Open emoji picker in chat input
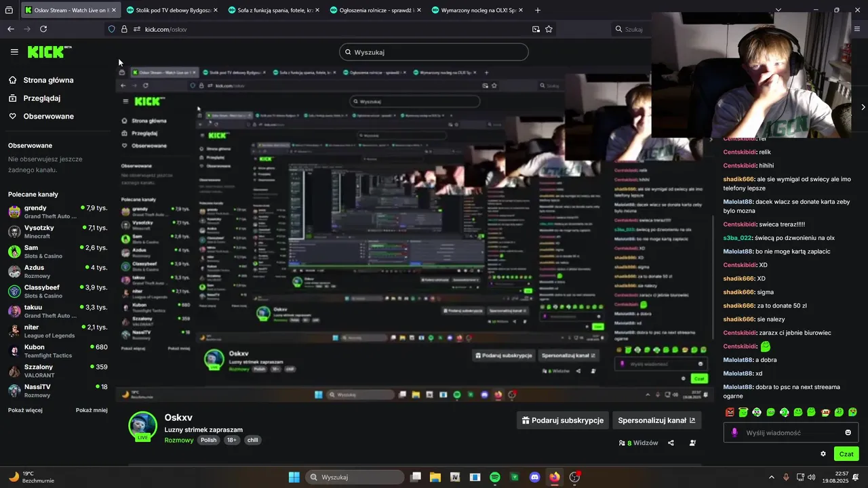Image resolution: width=868 pixels, height=488 pixels. [848, 432]
